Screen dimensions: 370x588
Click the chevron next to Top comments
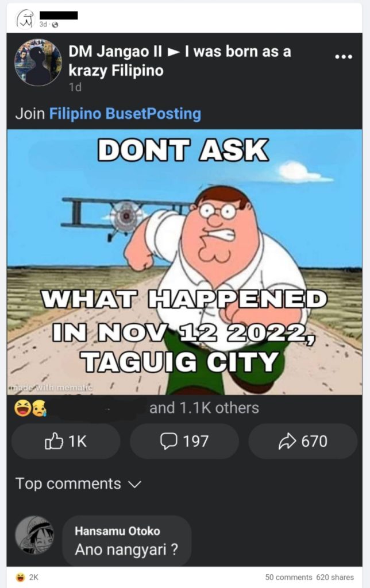click(x=134, y=485)
